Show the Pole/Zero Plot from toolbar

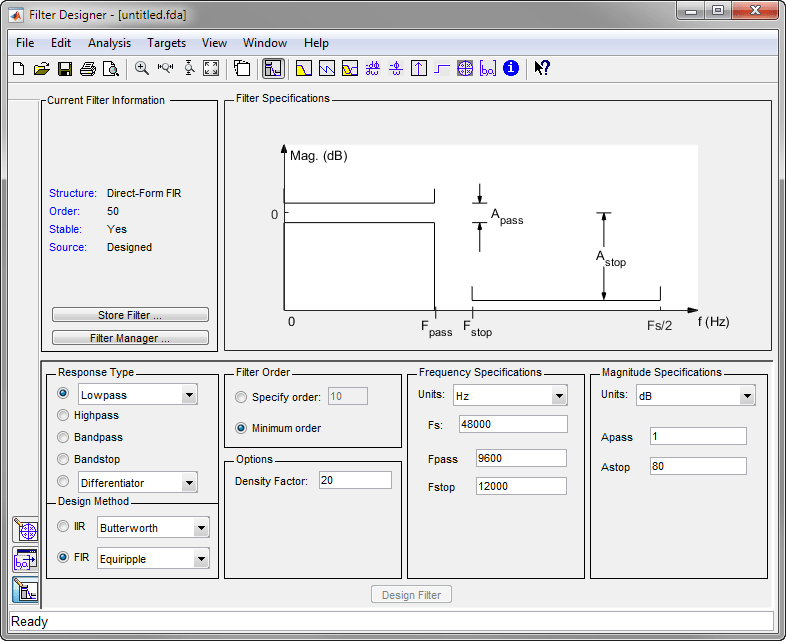tap(465, 68)
